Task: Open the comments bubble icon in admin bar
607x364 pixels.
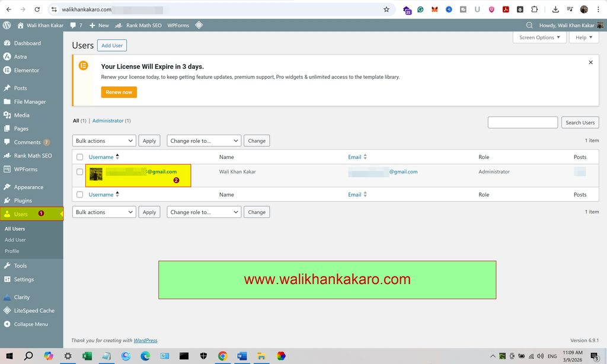Action: 73,25
